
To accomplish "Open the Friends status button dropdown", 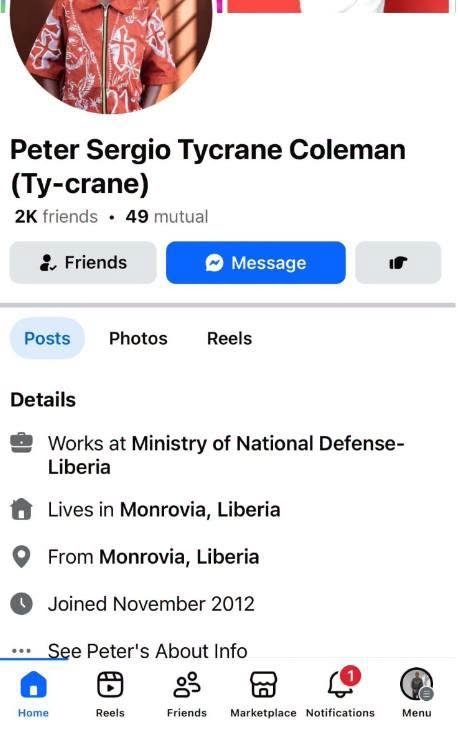I will [x=83, y=262].
